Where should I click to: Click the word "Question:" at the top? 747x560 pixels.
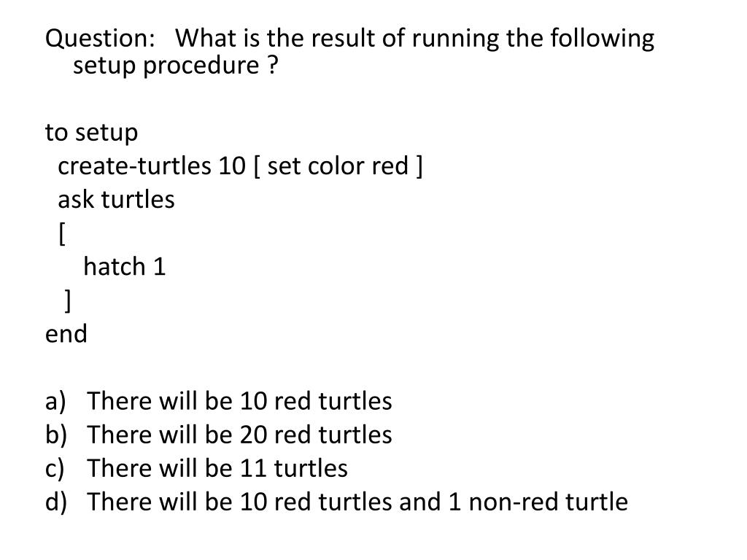point(97,38)
